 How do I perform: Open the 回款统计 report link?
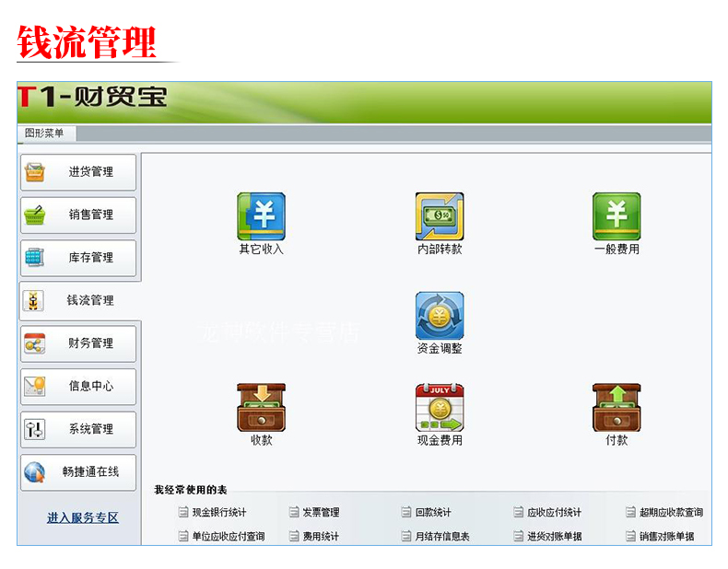click(x=433, y=512)
